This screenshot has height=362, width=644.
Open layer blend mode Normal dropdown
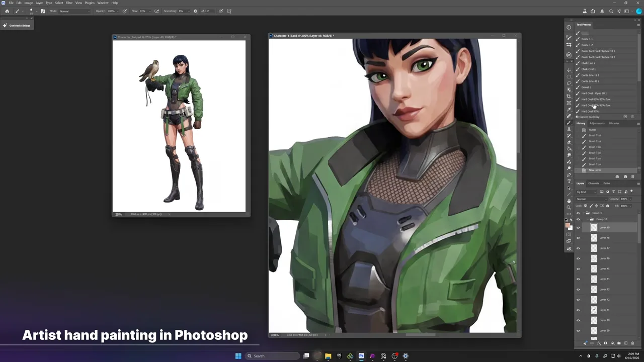pos(591,199)
